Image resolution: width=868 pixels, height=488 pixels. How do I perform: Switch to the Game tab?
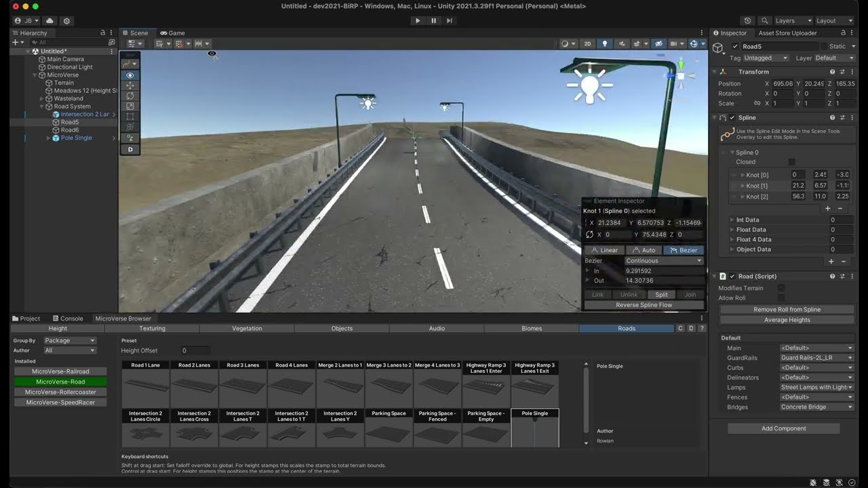(172, 33)
